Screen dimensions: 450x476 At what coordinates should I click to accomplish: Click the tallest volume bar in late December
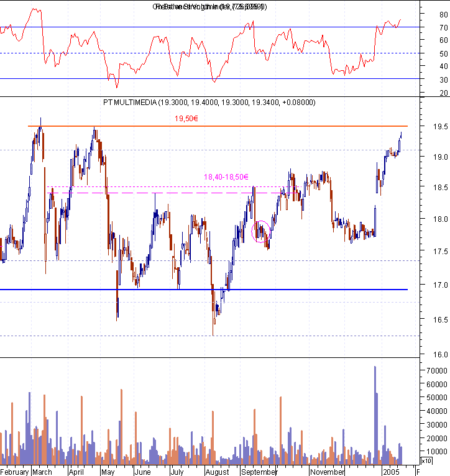(x=375, y=415)
